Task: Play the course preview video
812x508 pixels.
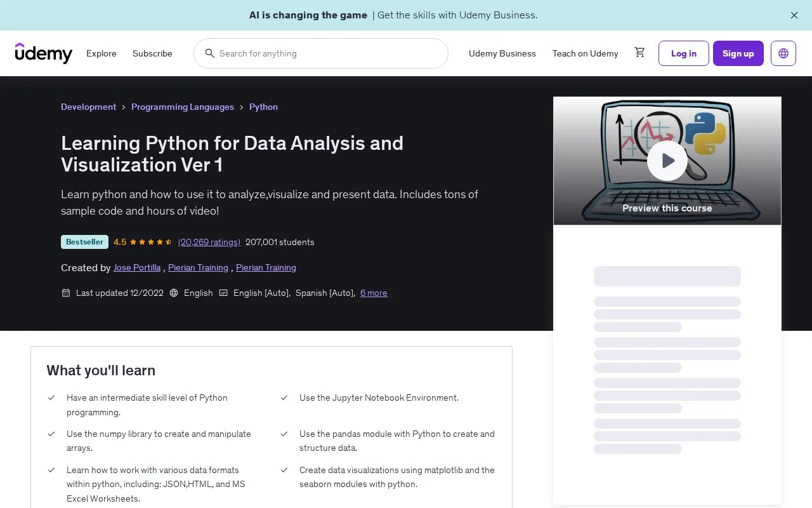Action: click(x=667, y=161)
